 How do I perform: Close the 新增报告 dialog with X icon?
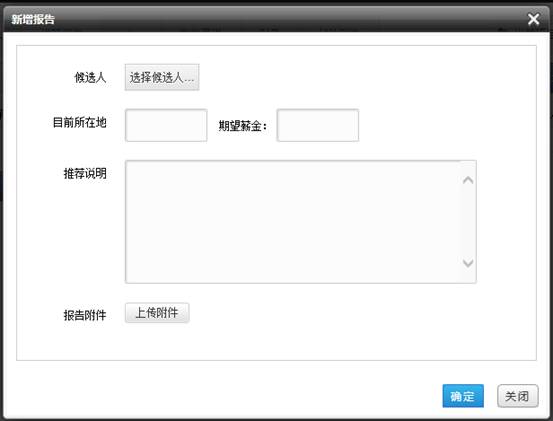tap(533, 19)
